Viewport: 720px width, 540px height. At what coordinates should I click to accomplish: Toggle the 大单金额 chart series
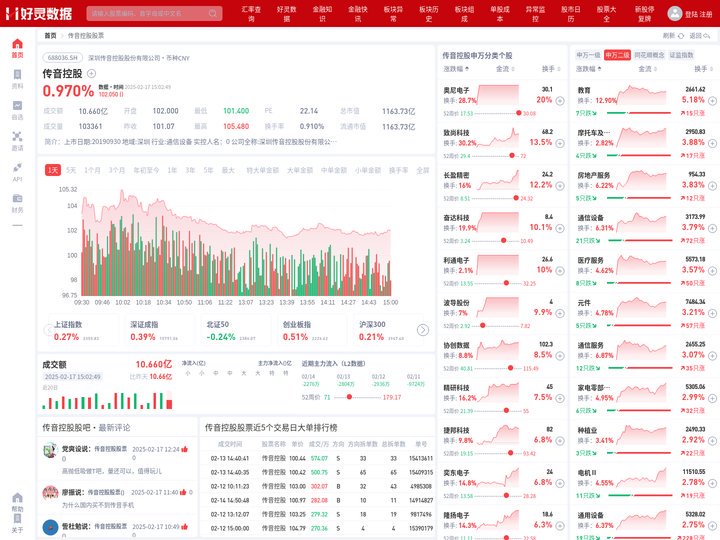300,170
